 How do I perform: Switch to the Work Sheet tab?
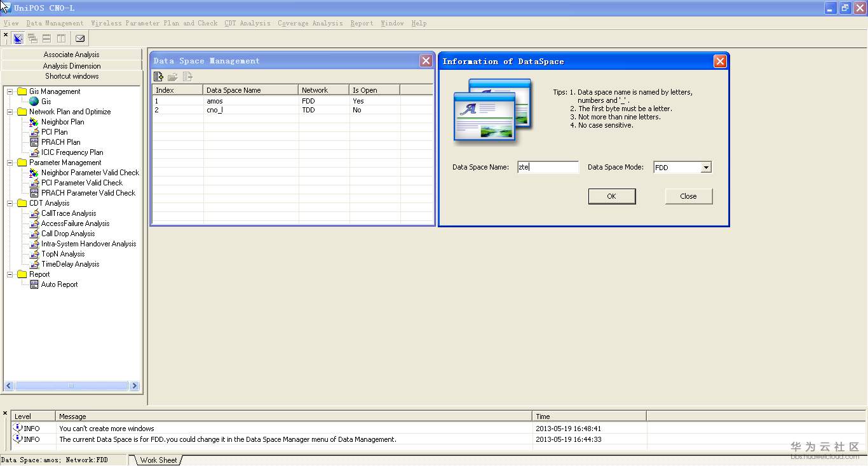pyautogui.click(x=158, y=460)
